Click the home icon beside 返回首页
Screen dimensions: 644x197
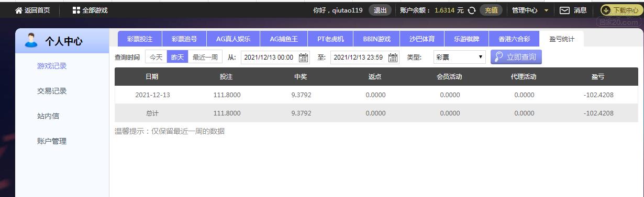click(19, 10)
